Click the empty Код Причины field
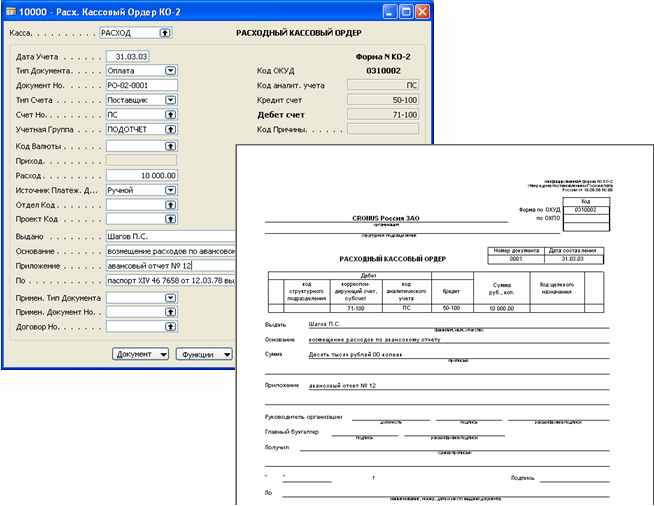This screenshot has height=506, width=655. coord(383,129)
